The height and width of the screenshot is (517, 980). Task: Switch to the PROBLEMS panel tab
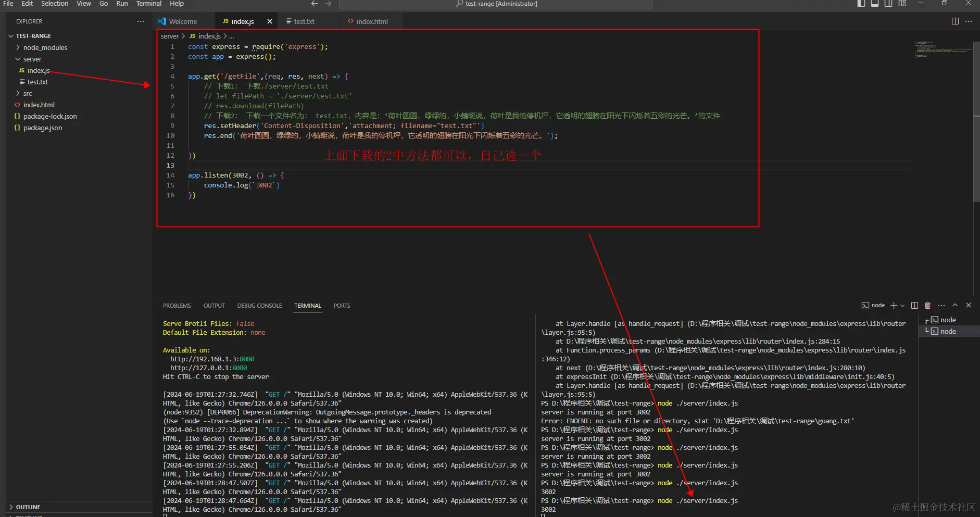pyautogui.click(x=177, y=306)
